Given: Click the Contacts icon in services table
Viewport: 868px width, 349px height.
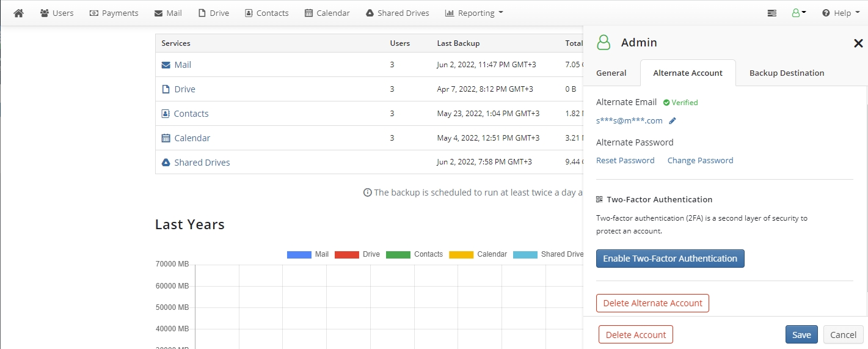Looking at the screenshot, I should 166,114.
